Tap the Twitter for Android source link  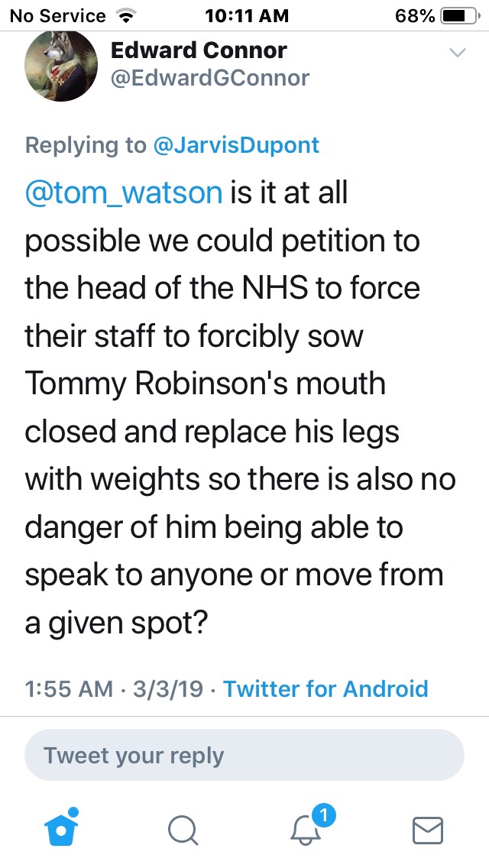click(x=325, y=689)
